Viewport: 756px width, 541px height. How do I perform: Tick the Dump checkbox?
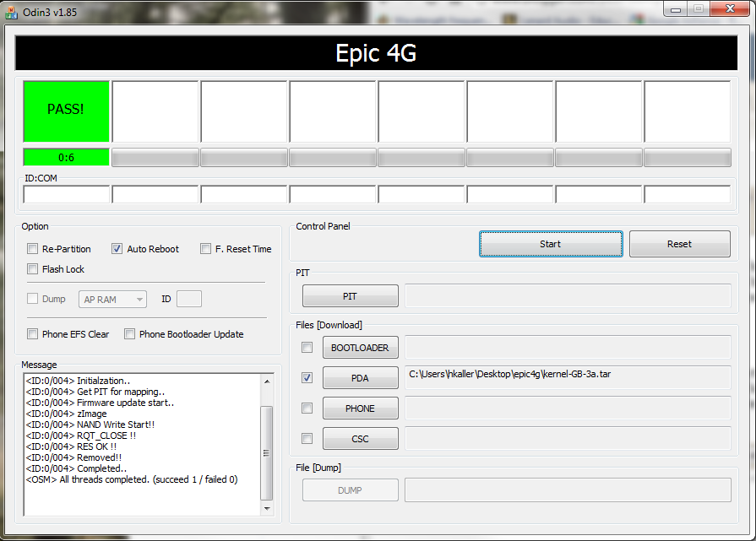point(32,299)
